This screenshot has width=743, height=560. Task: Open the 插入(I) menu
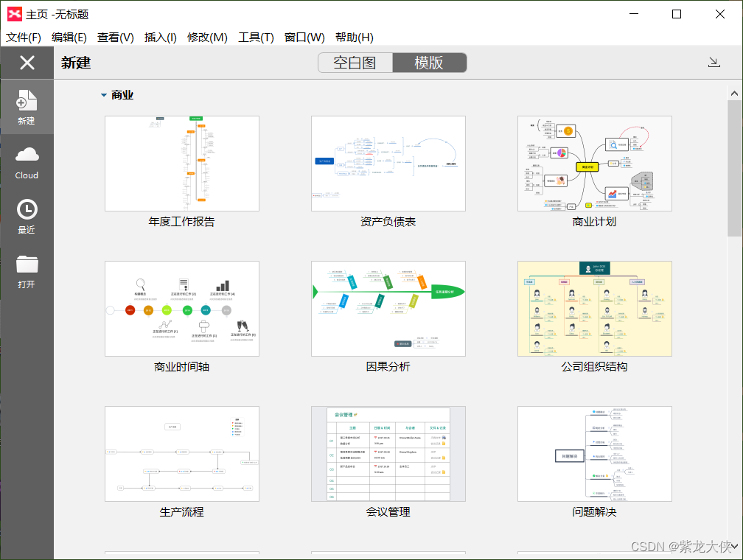click(x=161, y=38)
